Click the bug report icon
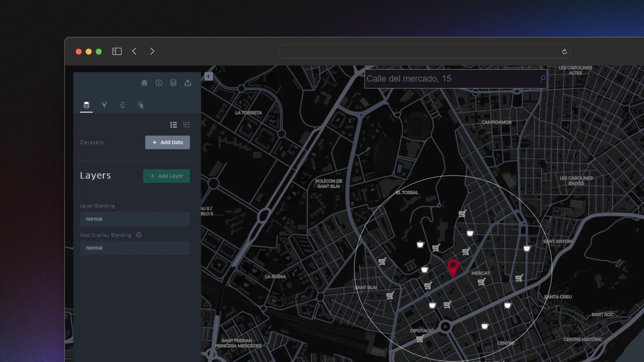 144,83
